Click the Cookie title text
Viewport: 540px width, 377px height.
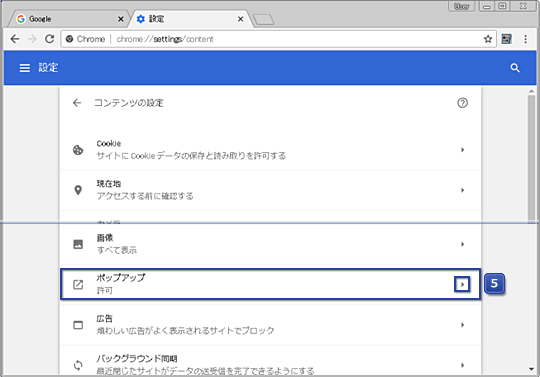(x=108, y=144)
